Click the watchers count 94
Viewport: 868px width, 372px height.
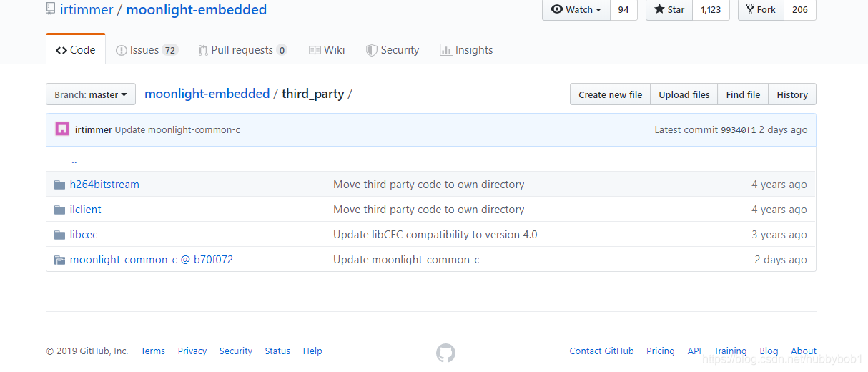623,9
